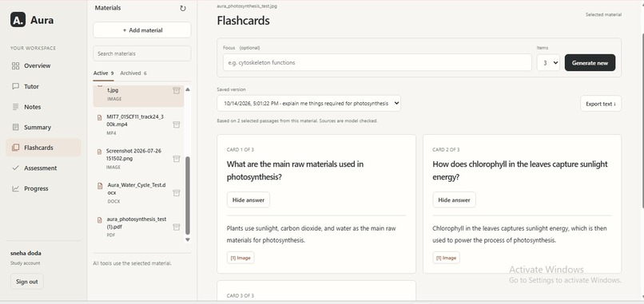The width and height of the screenshot is (644, 304).
Task: Select Flashcards in the workspace menu
Action: click(x=43, y=148)
